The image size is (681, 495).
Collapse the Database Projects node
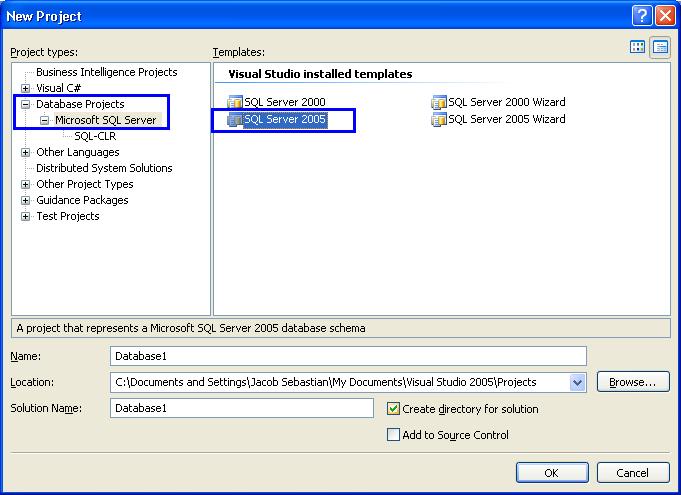[x=26, y=104]
